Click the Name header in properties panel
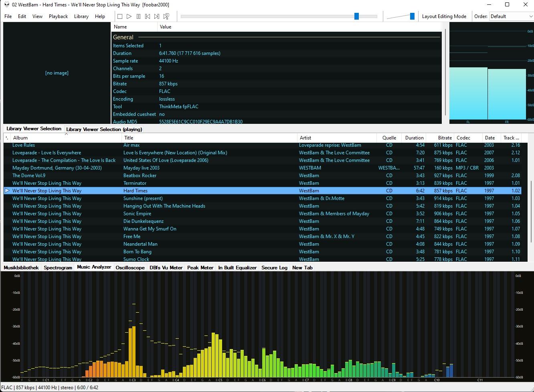This screenshot has height=392, width=534. [x=134, y=27]
